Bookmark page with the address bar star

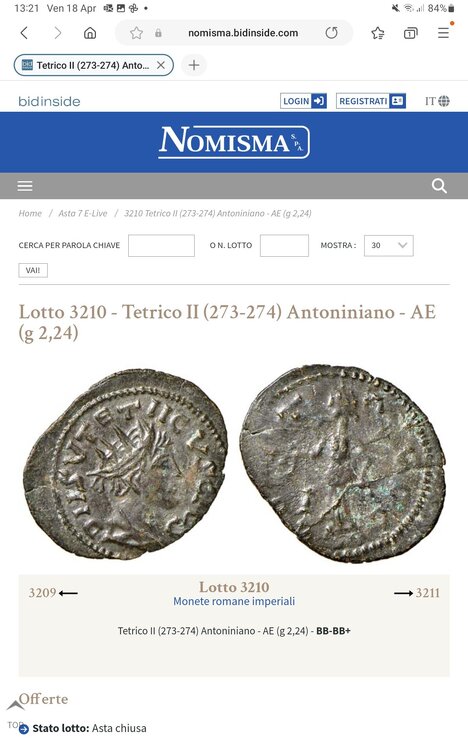tap(136, 33)
